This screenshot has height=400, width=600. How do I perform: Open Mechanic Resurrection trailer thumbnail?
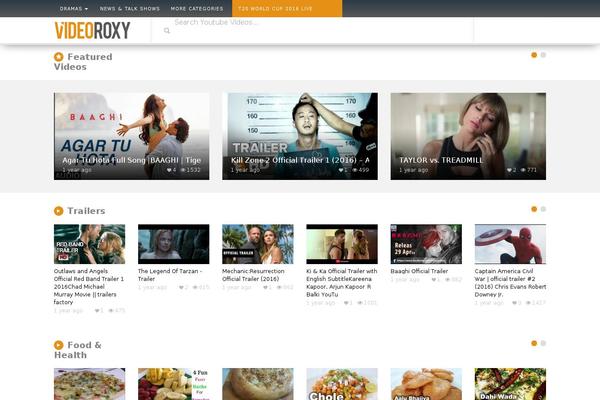[258, 244]
